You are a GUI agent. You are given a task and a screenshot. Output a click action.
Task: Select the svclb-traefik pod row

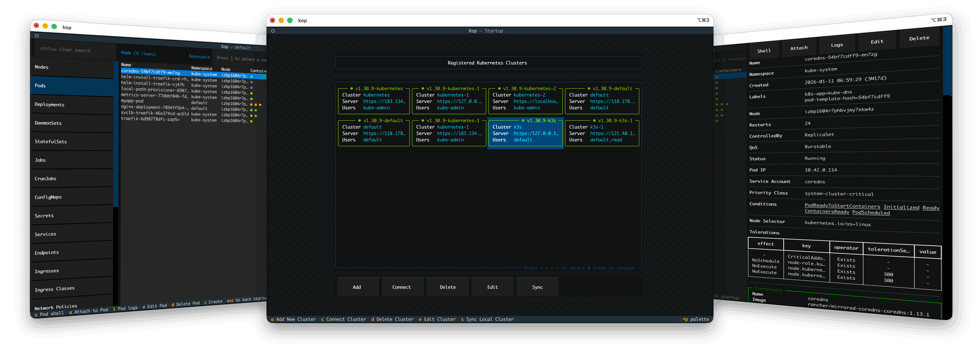tap(193, 114)
